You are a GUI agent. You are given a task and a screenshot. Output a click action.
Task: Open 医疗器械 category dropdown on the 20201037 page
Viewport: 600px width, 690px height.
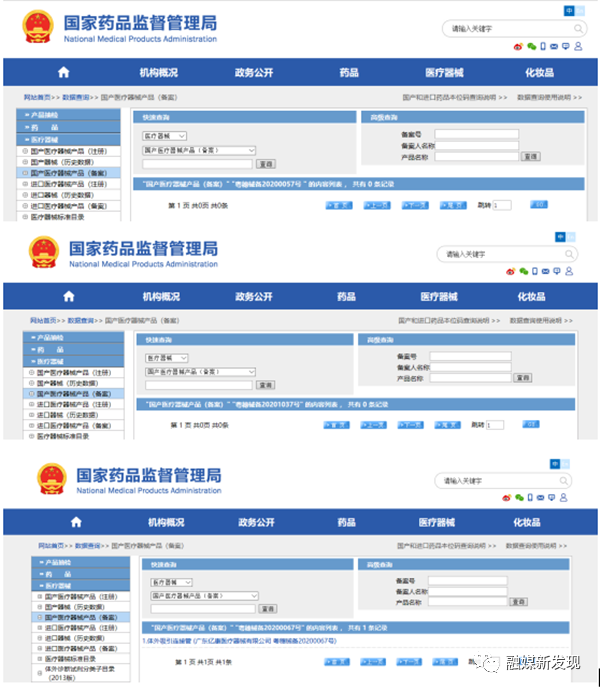pos(167,358)
